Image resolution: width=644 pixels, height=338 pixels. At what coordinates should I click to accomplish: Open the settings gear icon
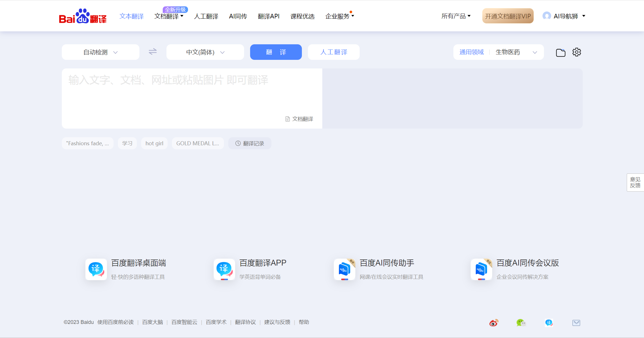(x=577, y=52)
